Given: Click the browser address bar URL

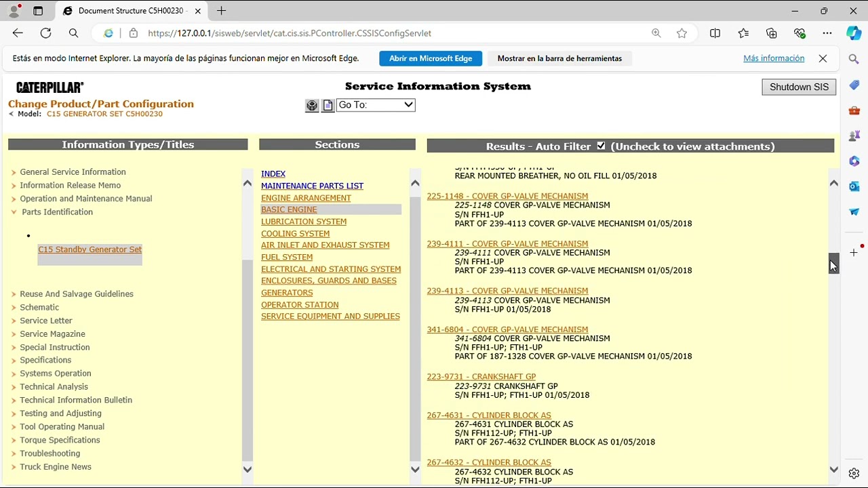Looking at the screenshot, I should tap(290, 33).
